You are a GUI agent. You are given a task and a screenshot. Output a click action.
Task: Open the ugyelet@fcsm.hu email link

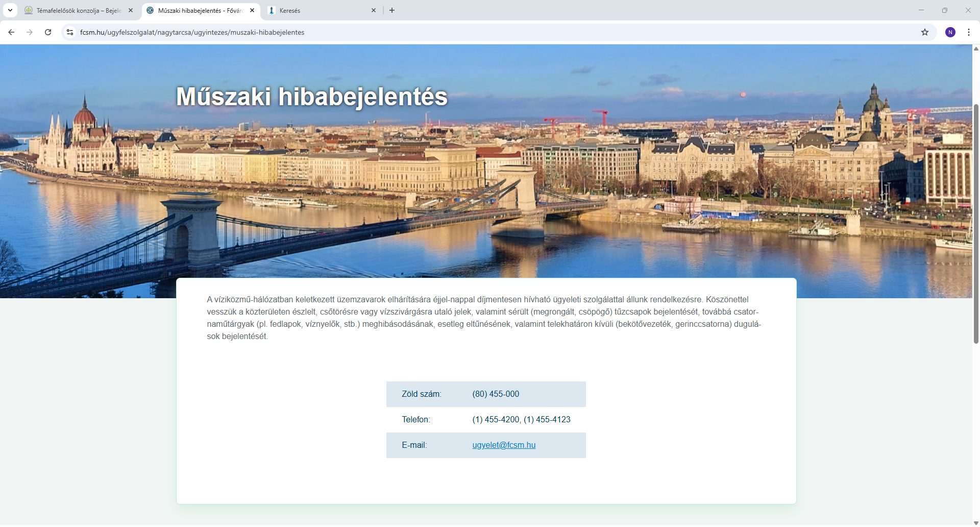(x=504, y=445)
